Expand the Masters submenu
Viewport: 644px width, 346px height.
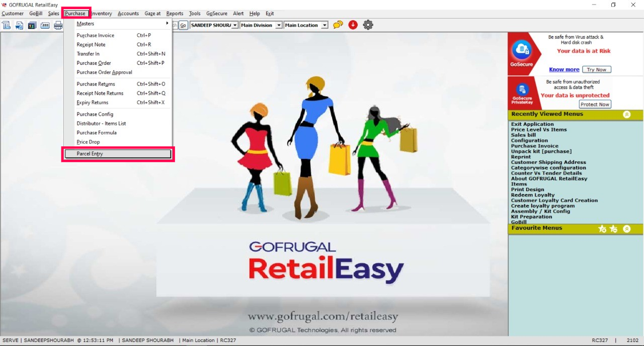point(118,24)
